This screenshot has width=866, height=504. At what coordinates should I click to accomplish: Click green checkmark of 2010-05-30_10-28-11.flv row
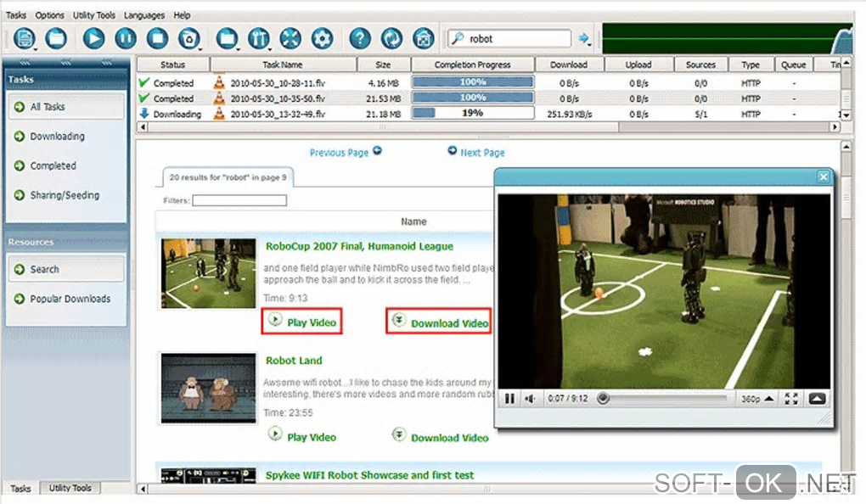pos(144,82)
